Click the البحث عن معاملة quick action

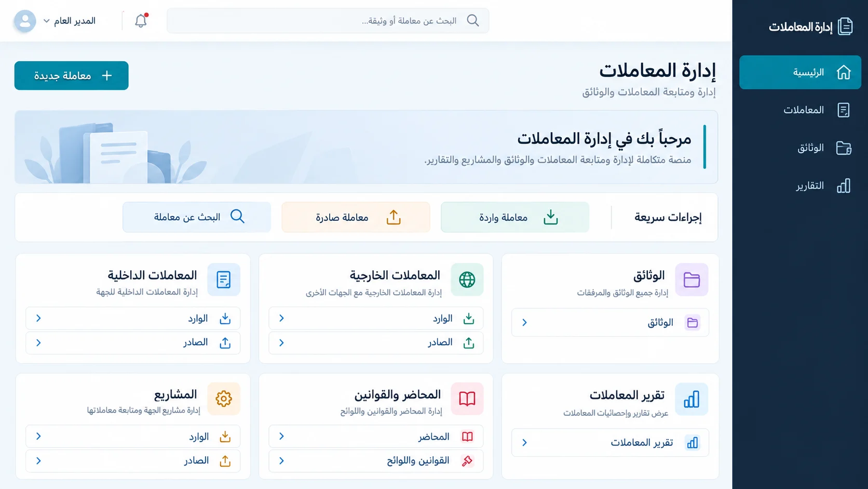pos(197,217)
